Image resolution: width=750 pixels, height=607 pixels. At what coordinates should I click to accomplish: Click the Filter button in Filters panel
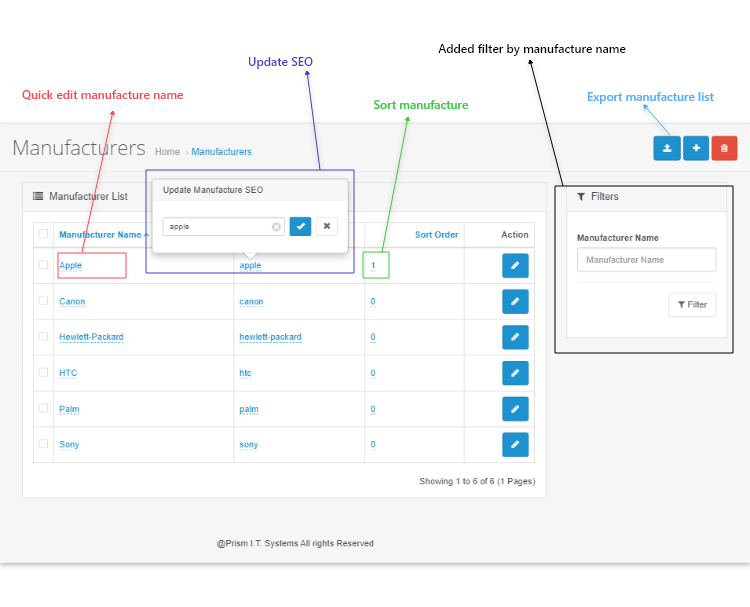tap(692, 305)
